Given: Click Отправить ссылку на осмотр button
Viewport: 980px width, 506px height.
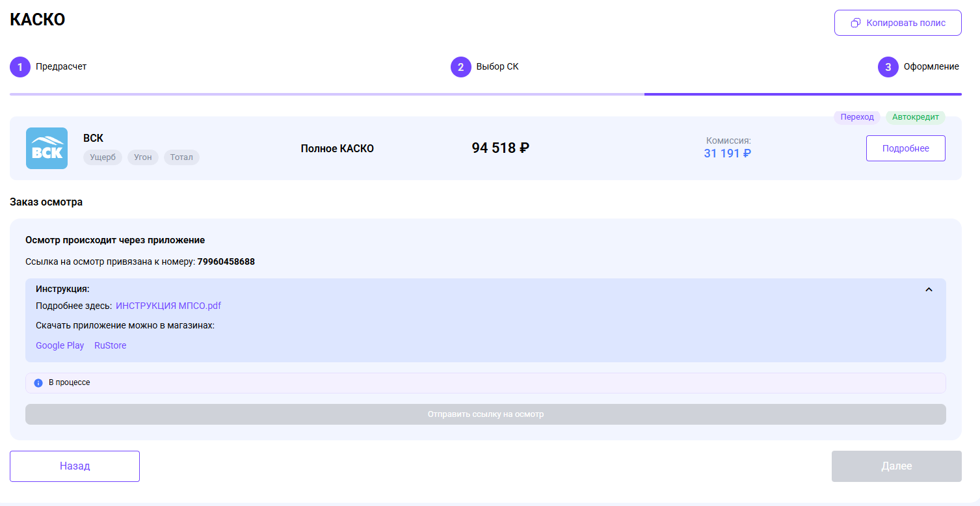Looking at the screenshot, I should coord(486,414).
